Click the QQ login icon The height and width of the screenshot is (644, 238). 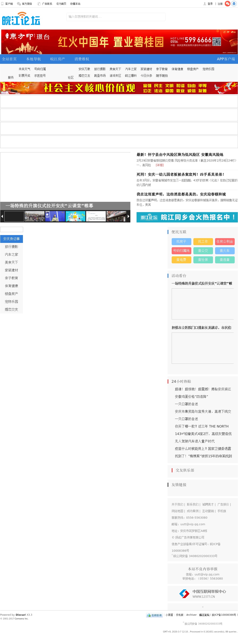234,4
